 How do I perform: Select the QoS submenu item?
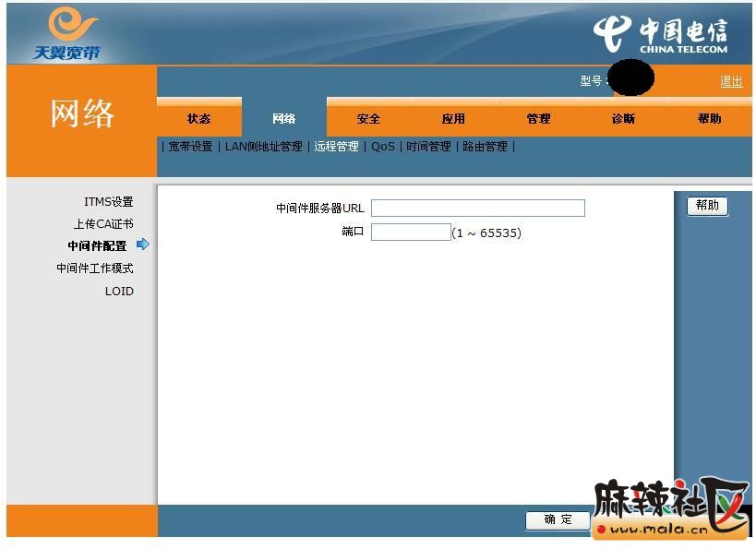[382, 147]
